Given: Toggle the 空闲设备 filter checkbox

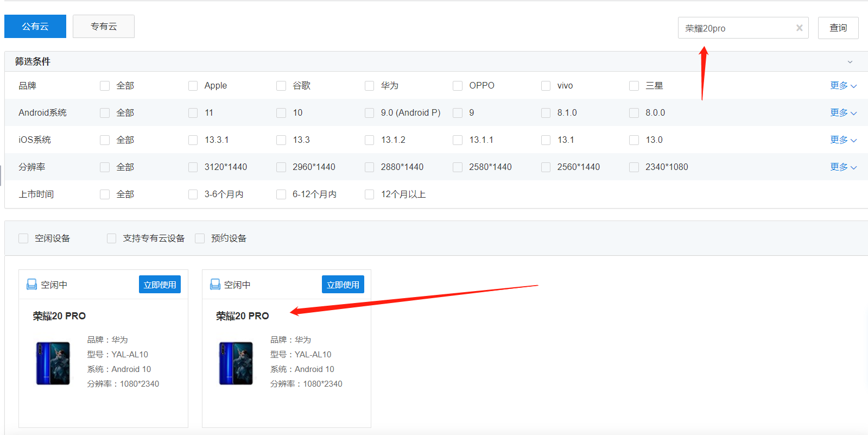Looking at the screenshot, I should (23, 238).
